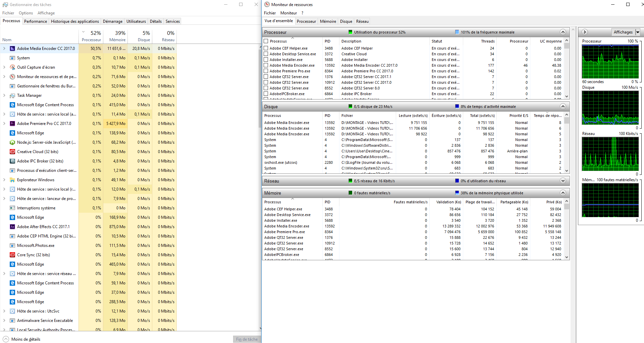Open the Affichages dropdown arrow

tap(638, 32)
